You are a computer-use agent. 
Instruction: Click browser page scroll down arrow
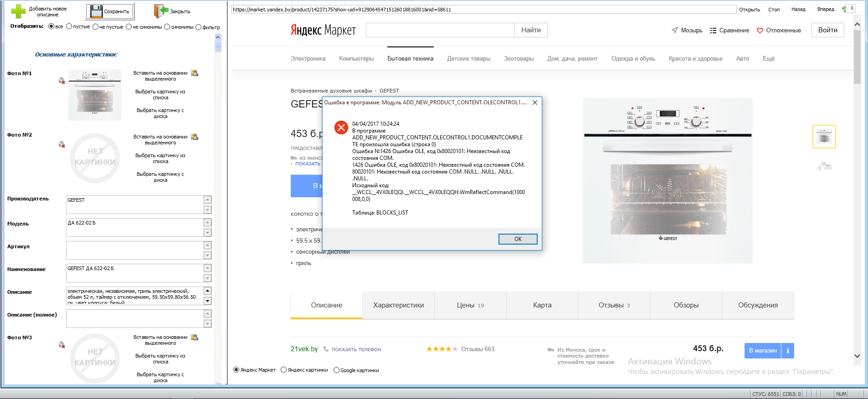tap(857, 356)
